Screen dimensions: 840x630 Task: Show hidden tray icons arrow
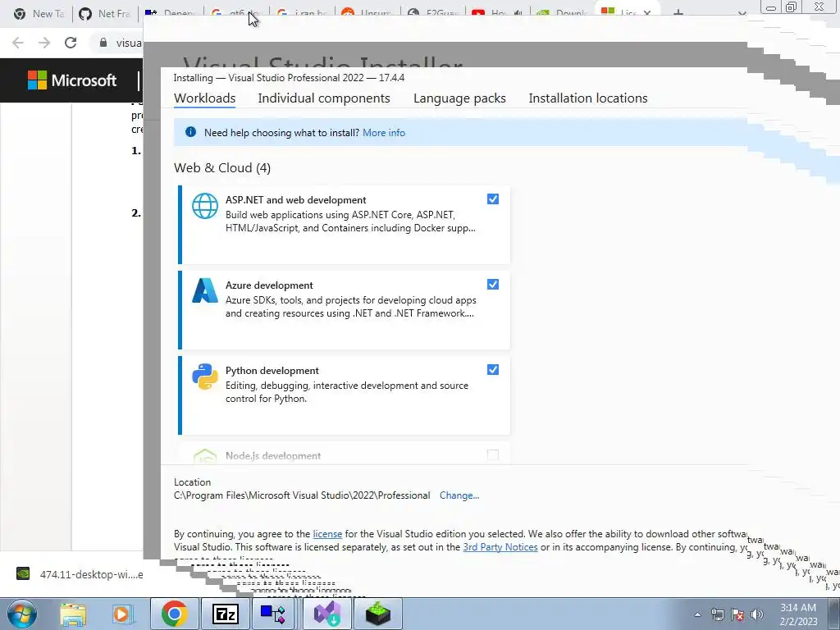(x=697, y=615)
